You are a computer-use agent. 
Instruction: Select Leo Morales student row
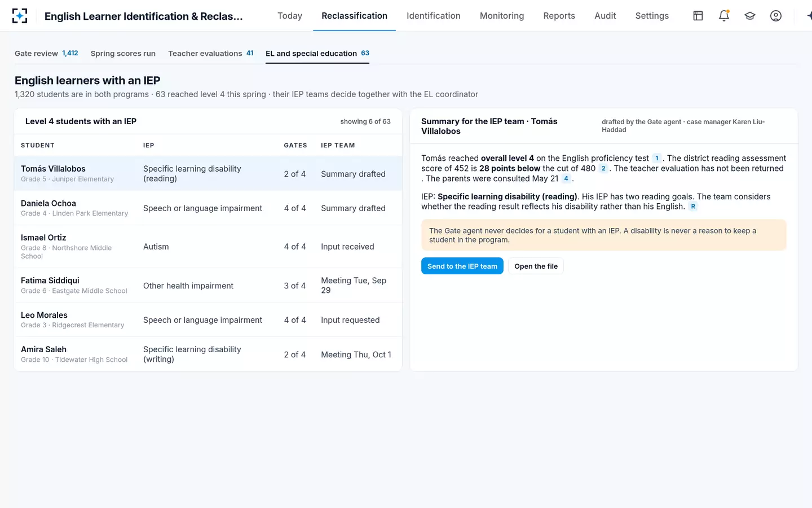tap(208, 320)
